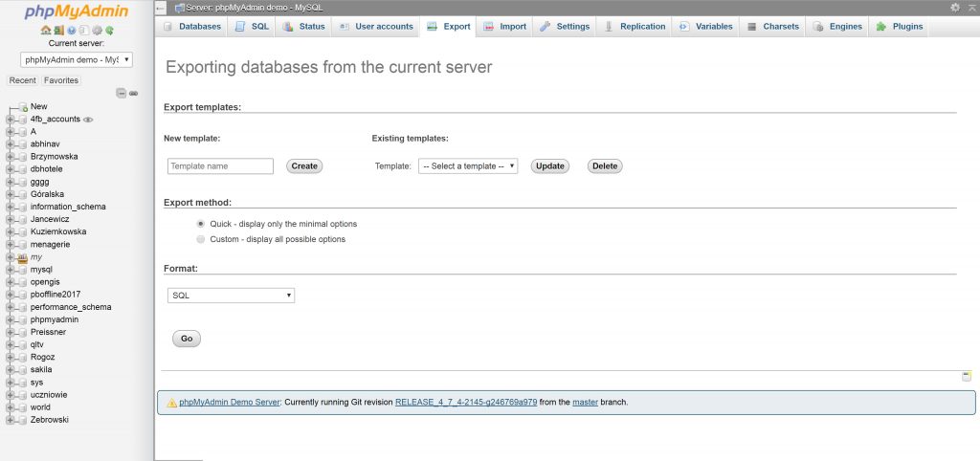This screenshot has width=980, height=461.
Task: Go to User accounts tab
Action: (x=376, y=26)
